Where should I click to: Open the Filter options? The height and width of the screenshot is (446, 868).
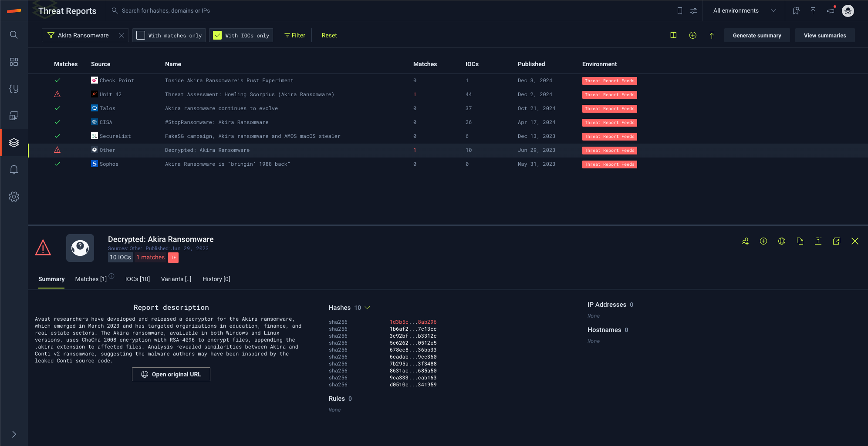295,35
